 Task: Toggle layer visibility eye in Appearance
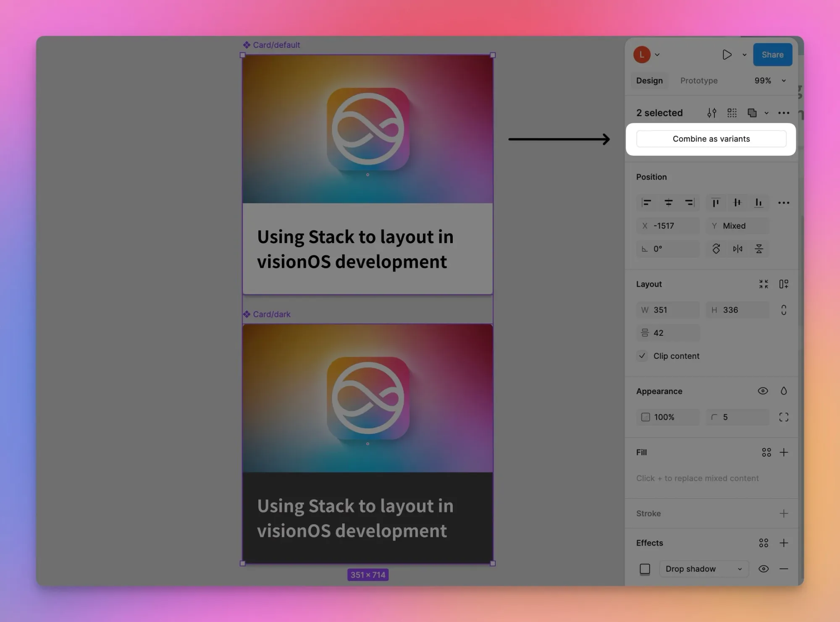coord(763,391)
